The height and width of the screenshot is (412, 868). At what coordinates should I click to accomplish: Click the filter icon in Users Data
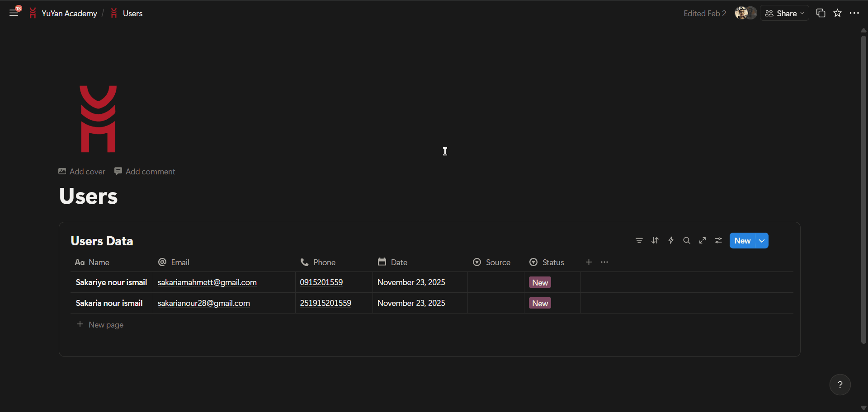pos(639,240)
